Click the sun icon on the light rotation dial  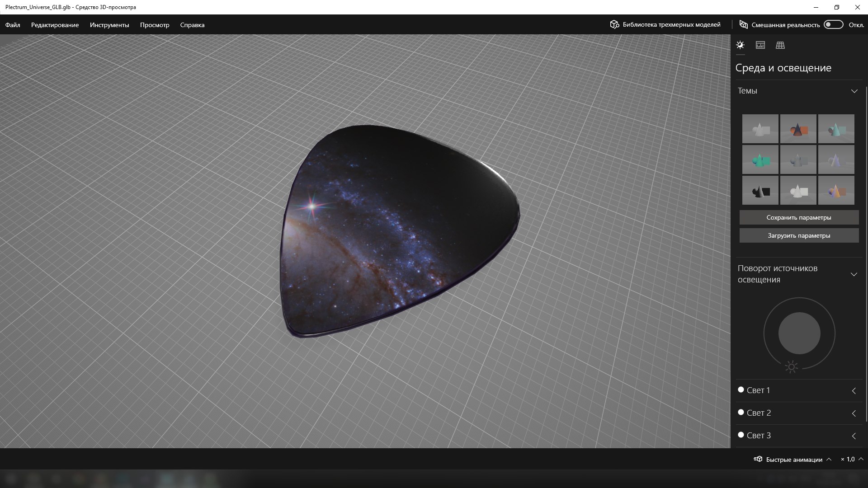pos(791,367)
